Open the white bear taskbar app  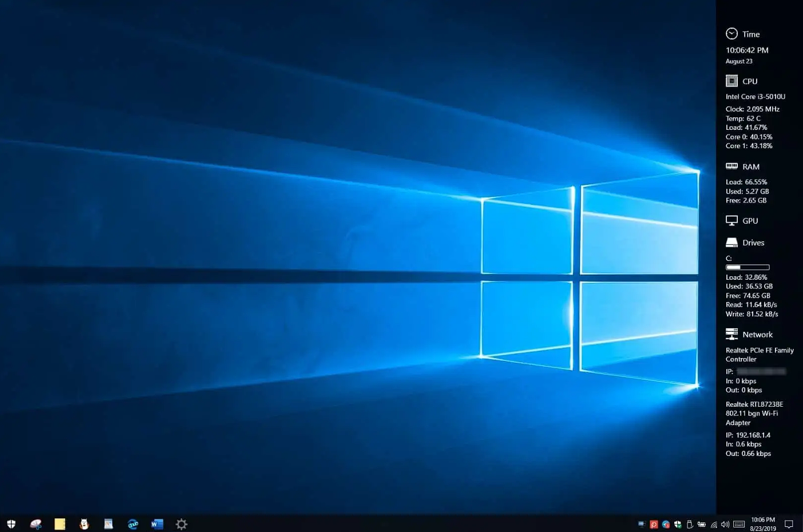84,524
